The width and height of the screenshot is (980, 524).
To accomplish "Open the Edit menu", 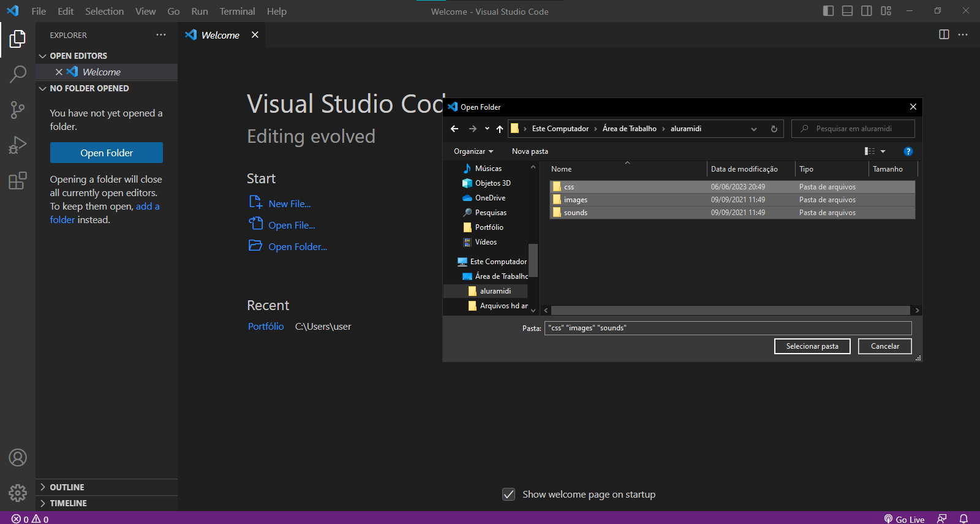I will 66,11.
